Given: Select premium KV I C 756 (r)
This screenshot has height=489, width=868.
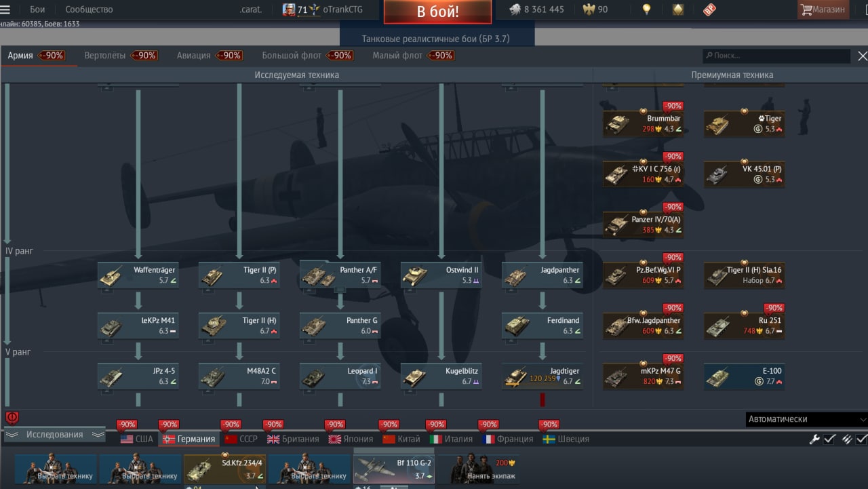Looking at the screenshot, I should [644, 174].
